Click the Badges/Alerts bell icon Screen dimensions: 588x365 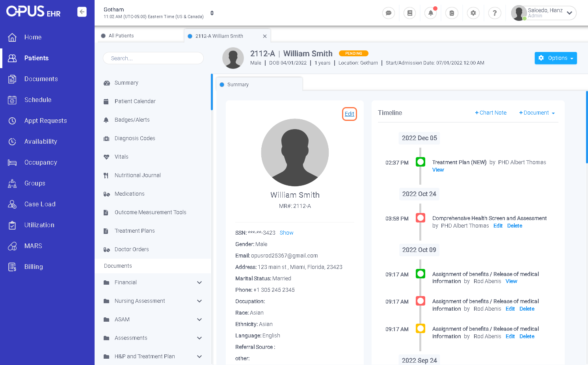pyautogui.click(x=106, y=120)
